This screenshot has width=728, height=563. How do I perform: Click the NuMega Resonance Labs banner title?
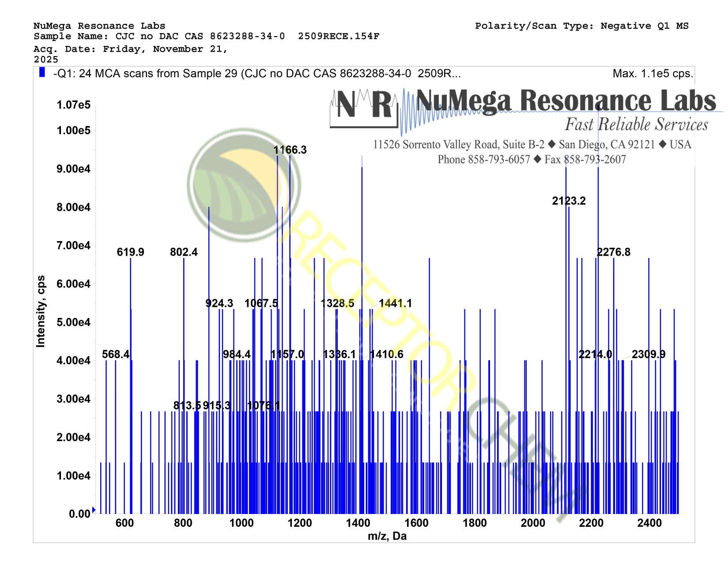(566, 101)
